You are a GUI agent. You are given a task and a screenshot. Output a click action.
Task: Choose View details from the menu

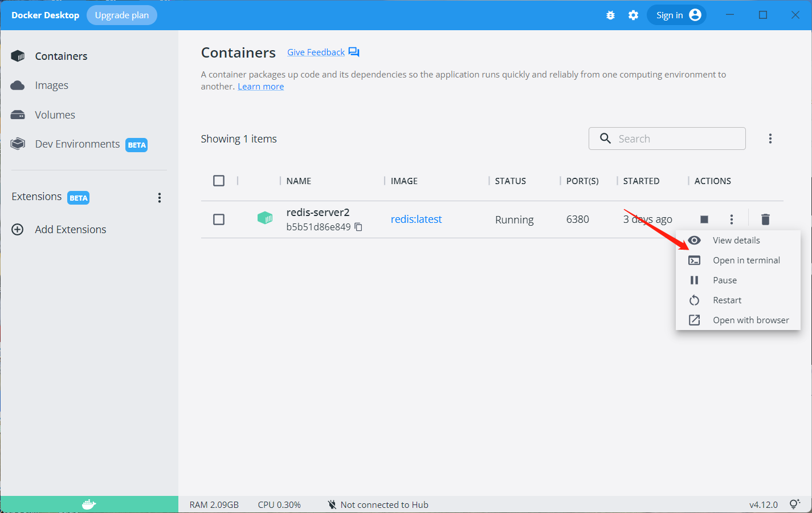pyautogui.click(x=738, y=240)
